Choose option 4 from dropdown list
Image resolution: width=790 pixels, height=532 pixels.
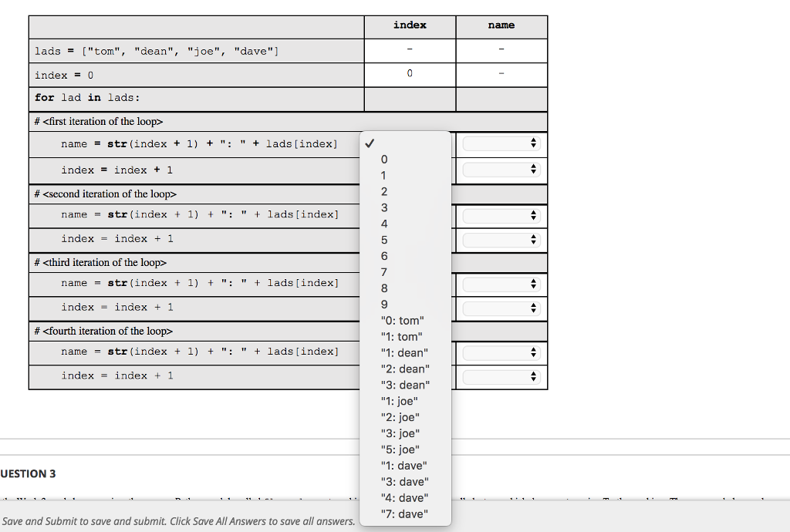[x=405, y=224]
